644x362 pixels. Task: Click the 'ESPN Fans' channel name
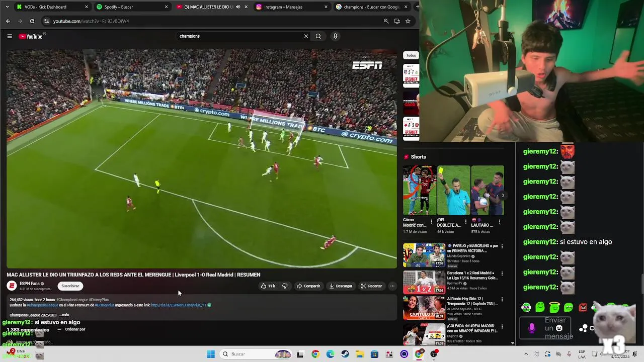coord(30,284)
